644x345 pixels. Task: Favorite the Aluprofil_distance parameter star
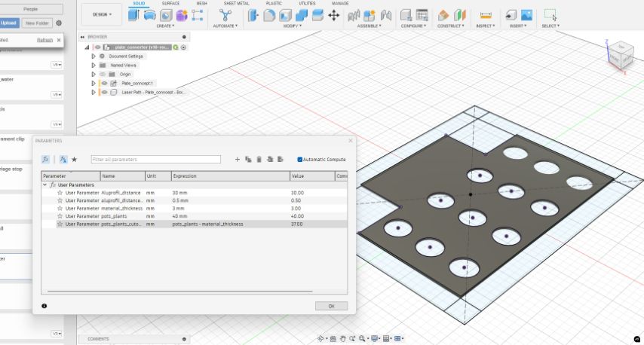[60, 192]
